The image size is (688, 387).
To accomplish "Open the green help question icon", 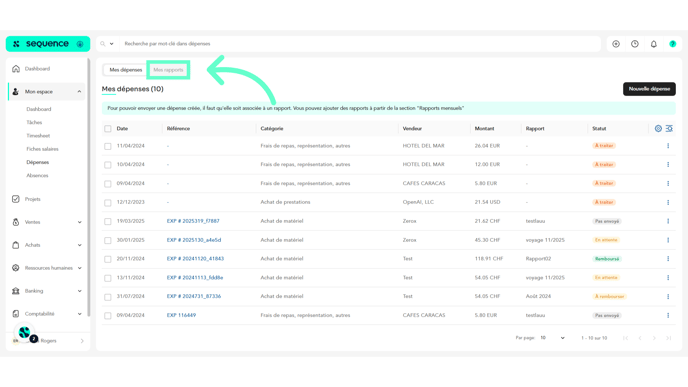I will [673, 44].
